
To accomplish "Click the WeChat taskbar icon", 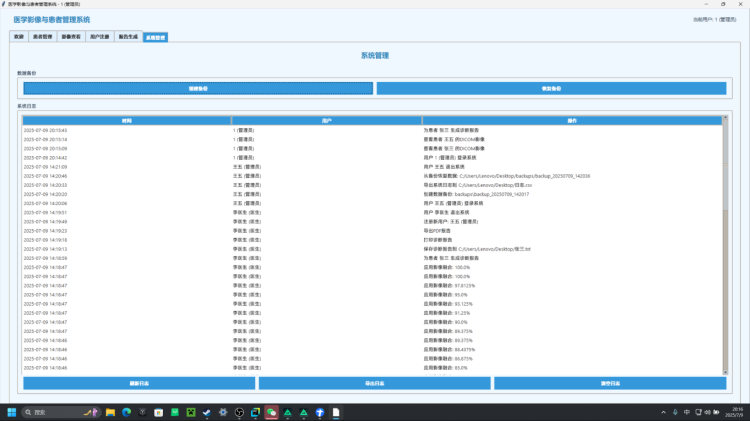I will [270, 412].
